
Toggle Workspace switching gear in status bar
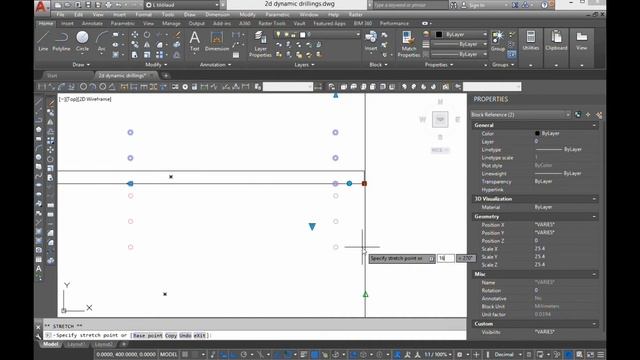click(x=460, y=355)
